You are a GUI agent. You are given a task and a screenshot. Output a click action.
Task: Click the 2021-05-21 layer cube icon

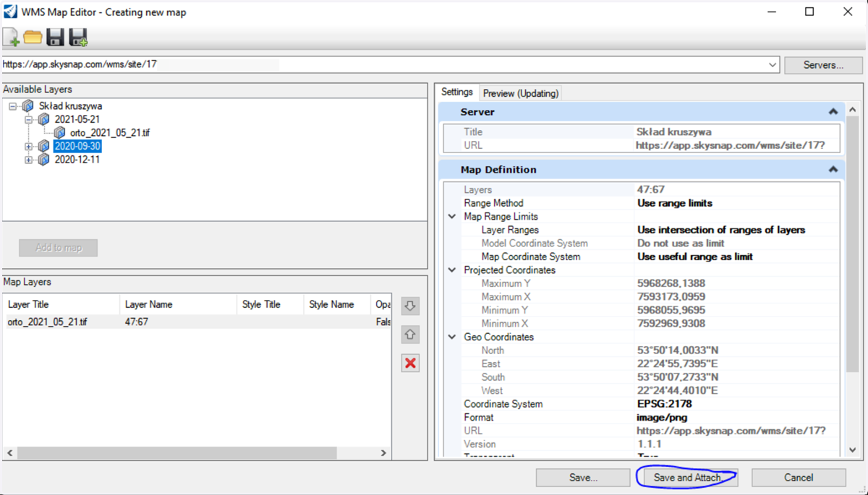pos(43,119)
